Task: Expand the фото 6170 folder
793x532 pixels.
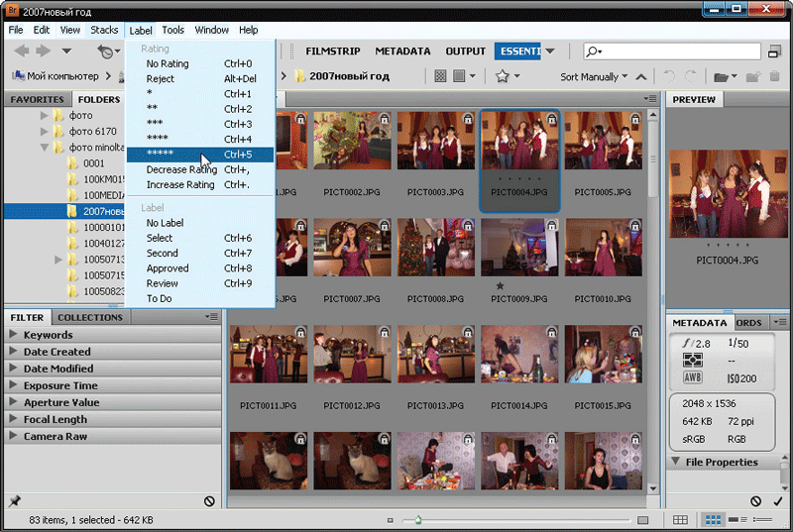Action: 44,132
